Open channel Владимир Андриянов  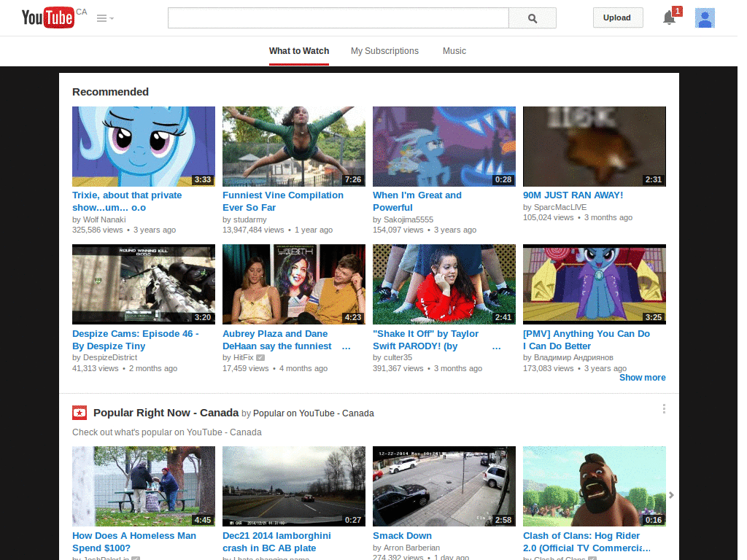click(x=573, y=357)
